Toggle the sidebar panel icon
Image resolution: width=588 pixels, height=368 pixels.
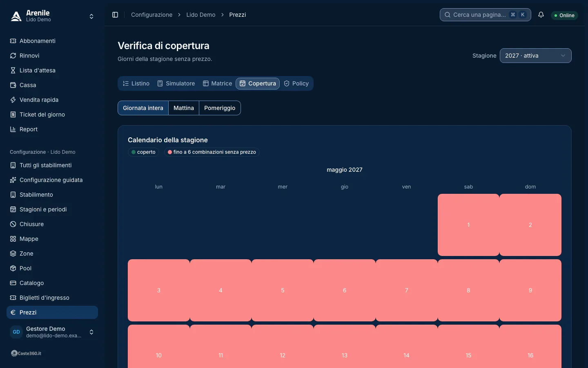pos(115,15)
